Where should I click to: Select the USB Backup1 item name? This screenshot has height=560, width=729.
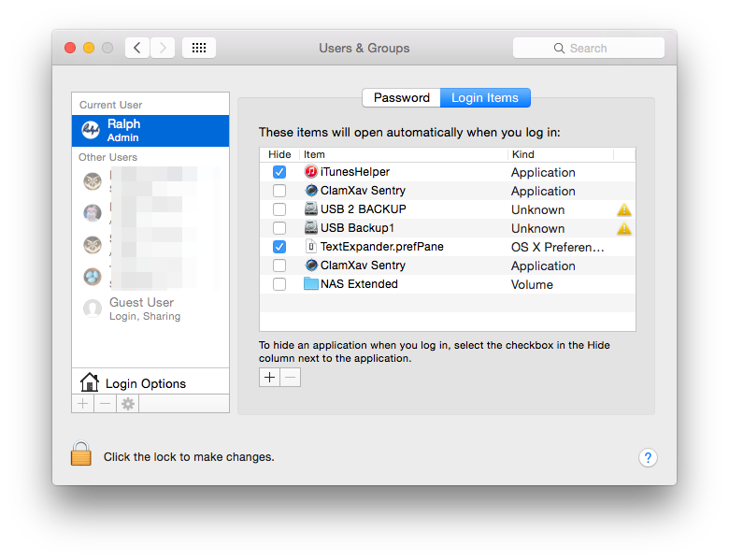pos(357,228)
